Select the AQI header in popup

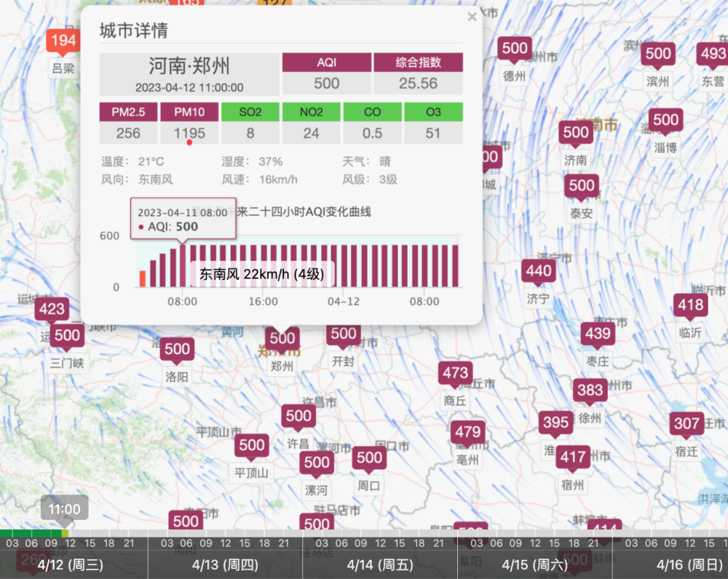327,63
